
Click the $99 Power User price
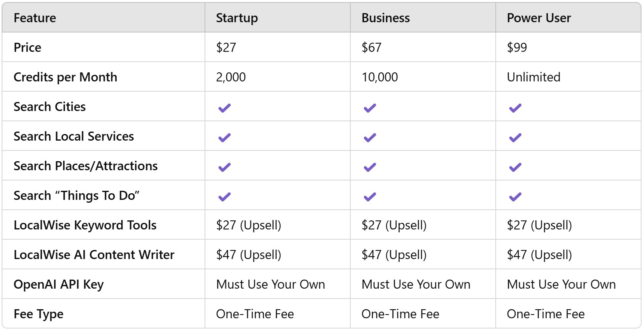(x=517, y=47)
